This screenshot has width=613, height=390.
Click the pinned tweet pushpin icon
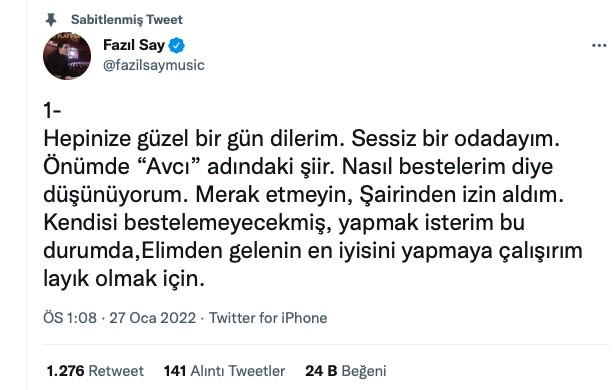51,20
